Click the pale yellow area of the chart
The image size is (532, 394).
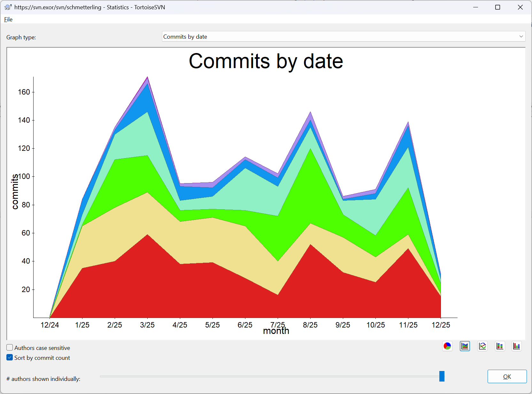[x=179, y=240]
